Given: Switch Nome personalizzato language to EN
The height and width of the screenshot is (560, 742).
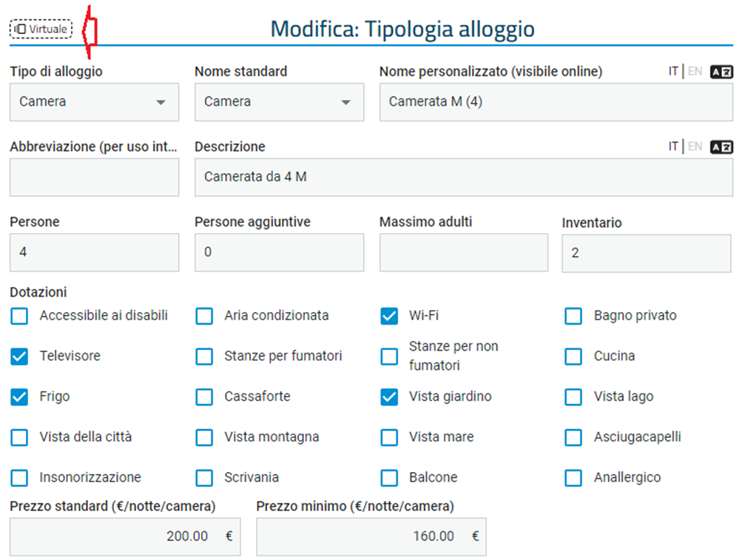Looking at the screenshot, I should (x=695, y=72).
